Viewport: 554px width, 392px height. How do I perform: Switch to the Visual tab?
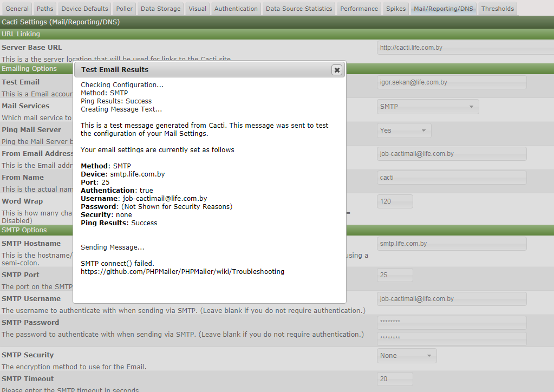click(197, 9)
